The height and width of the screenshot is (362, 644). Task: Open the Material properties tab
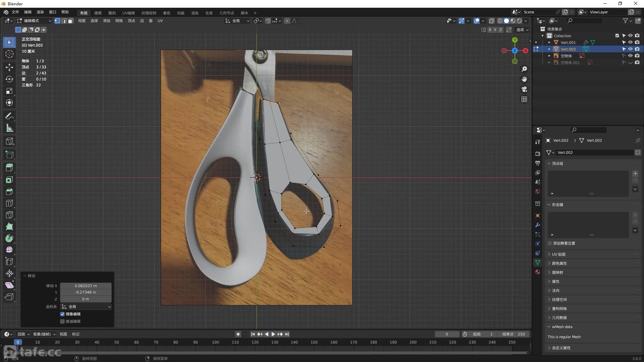click(x=538, y=272)
